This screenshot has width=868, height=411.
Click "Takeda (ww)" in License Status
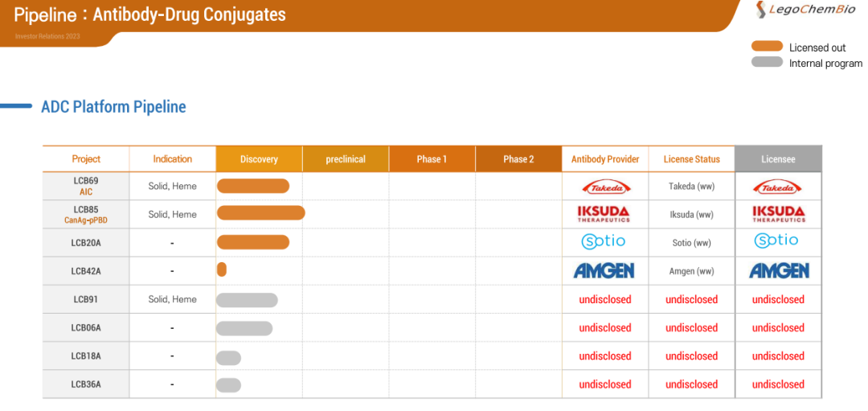691,187
